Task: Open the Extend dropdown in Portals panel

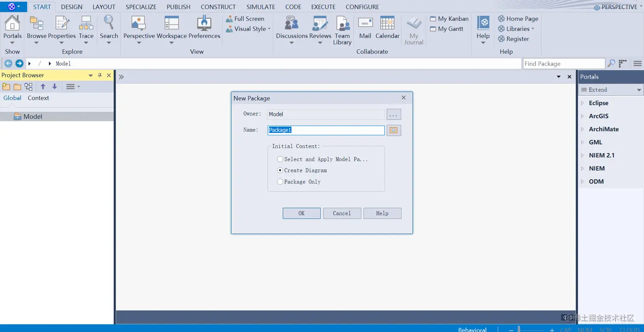Action: tap(611, 90)
